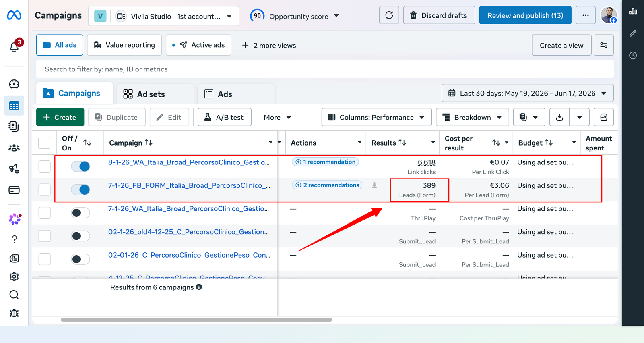The width and height of the screenshot is (644, 343).
Task: Click the Discard drafts button
Action: point(439,15)
